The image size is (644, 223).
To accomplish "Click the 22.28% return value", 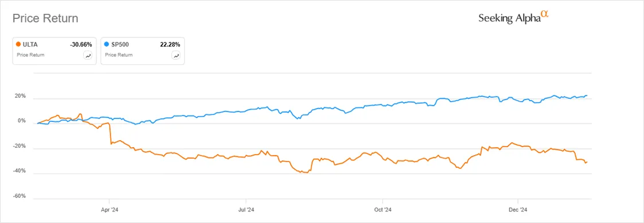I will tap(170, 44).
